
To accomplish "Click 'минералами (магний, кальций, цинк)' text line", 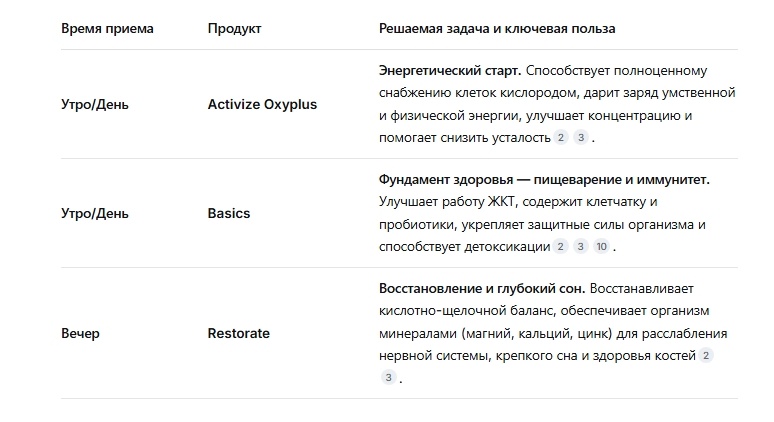I will (x=496, y=334).
